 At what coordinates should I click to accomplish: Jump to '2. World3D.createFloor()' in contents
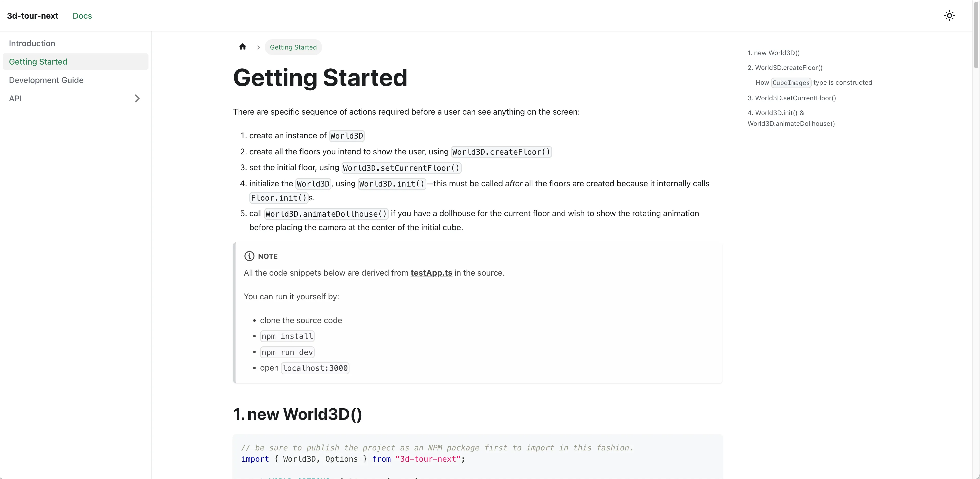click(x=785, y=68)
